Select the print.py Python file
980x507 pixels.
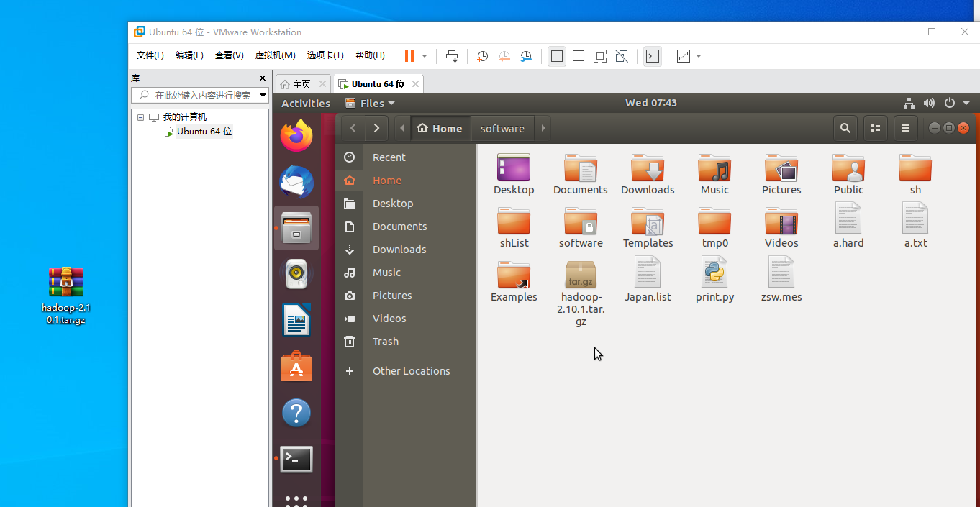714,280
